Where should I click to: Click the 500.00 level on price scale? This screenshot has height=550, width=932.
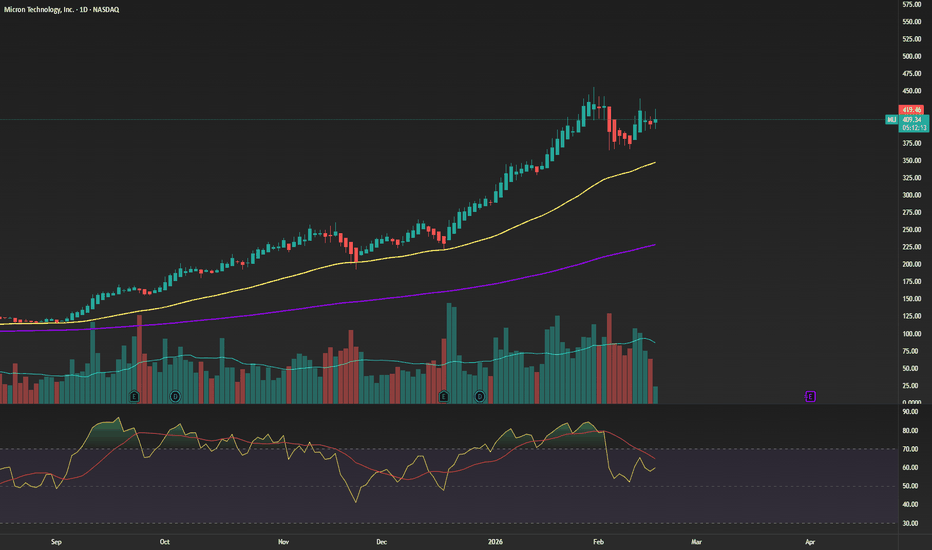[x=911, y=56]
